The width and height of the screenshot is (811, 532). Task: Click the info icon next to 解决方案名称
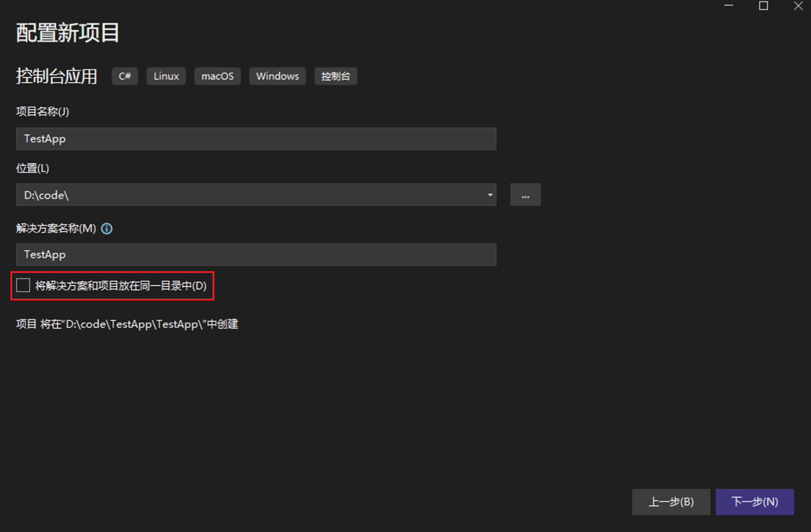coord(106,229)
